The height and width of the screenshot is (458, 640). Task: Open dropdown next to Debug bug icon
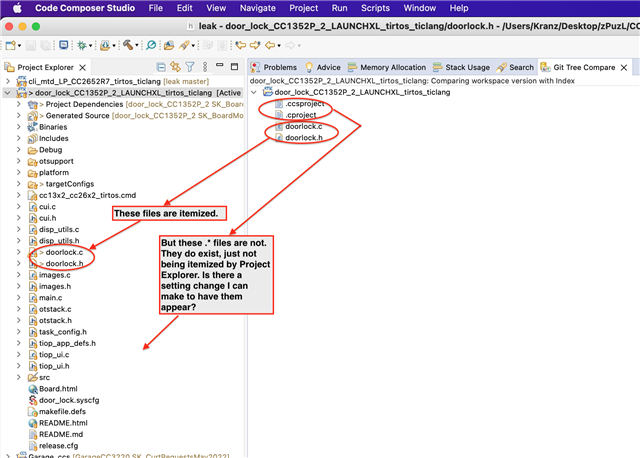click(90, 46)
